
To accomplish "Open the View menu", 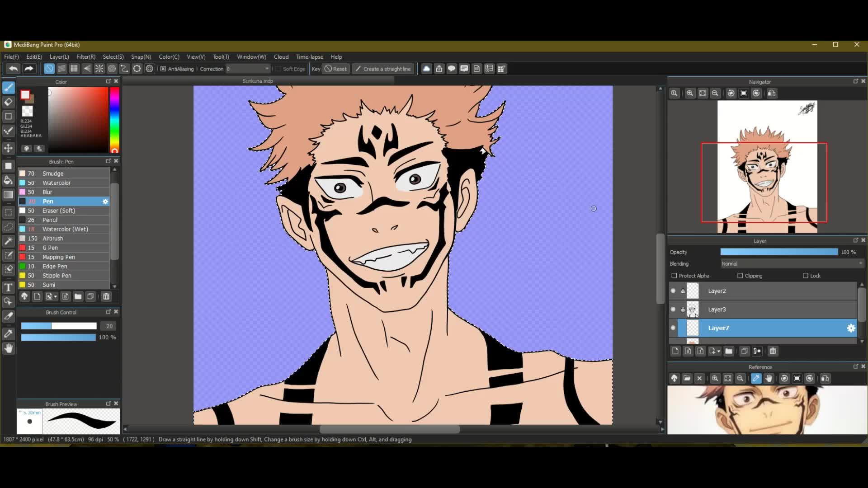I will 196,57.
